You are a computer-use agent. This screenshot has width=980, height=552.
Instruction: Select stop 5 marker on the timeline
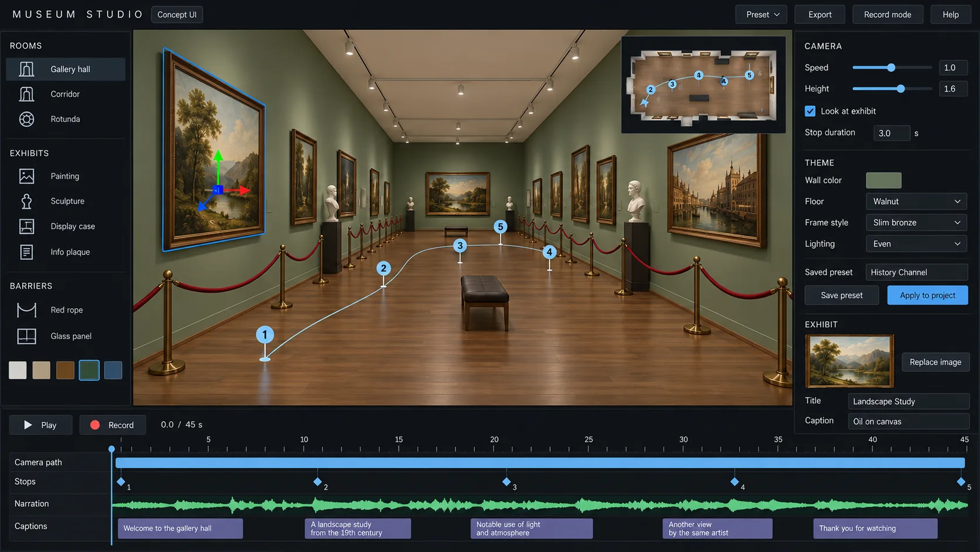(961, 482)
